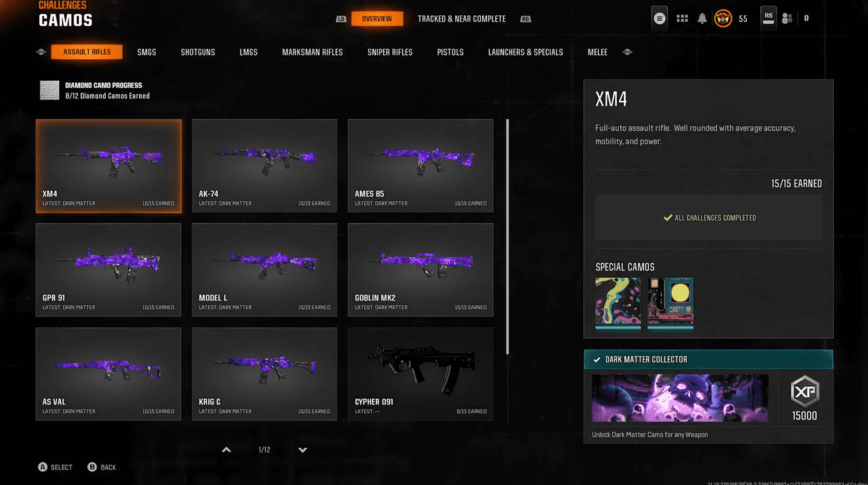Open the apps grid icon
Viewport: 868px width, 485px height.
click(x=682, y=19)
